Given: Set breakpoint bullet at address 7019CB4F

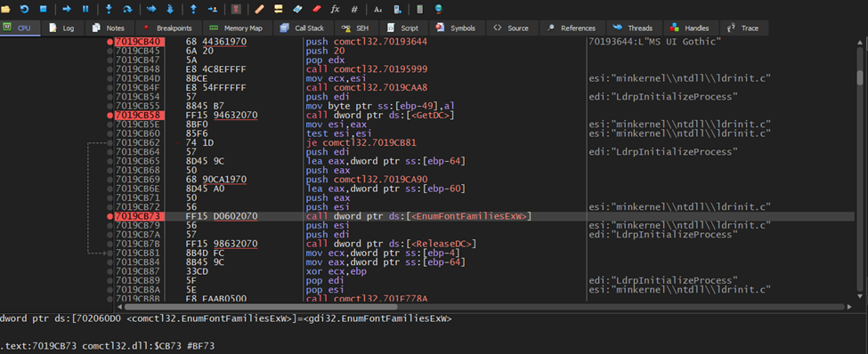Looking at the screenshot, I should pos(110,87).
